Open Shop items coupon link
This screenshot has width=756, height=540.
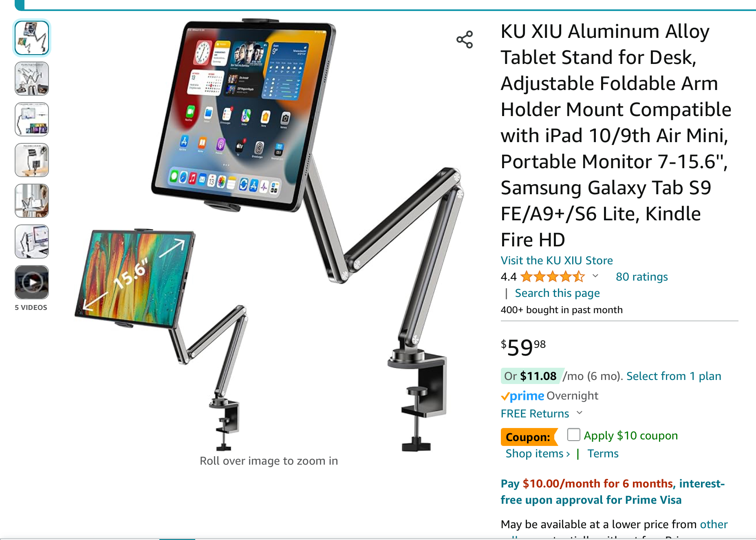538,454
